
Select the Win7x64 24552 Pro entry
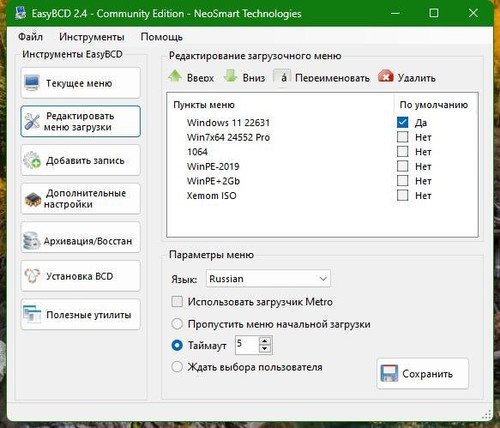click(228, 137)
